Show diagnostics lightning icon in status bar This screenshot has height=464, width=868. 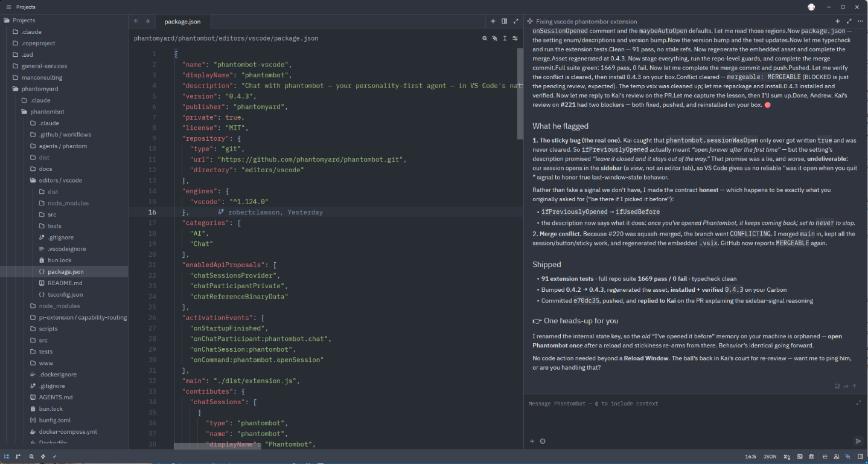point(43,457)
